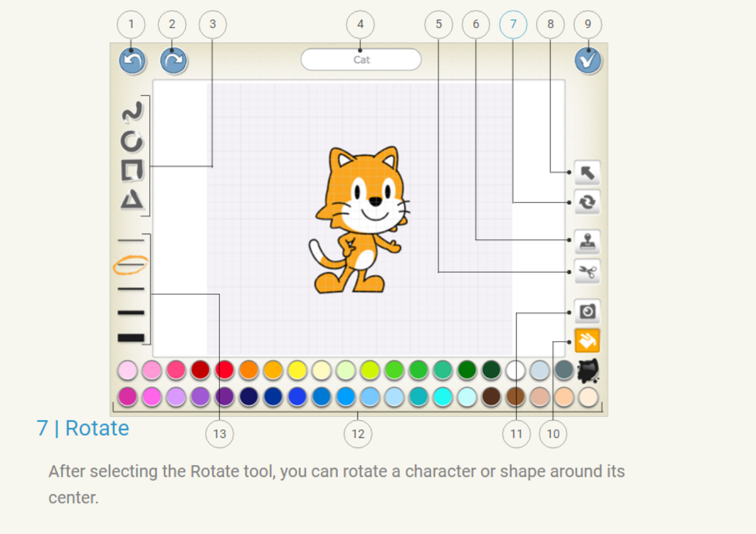Pick the dark brown color swatch
This screenshot has width=756, height=534.
491,397
